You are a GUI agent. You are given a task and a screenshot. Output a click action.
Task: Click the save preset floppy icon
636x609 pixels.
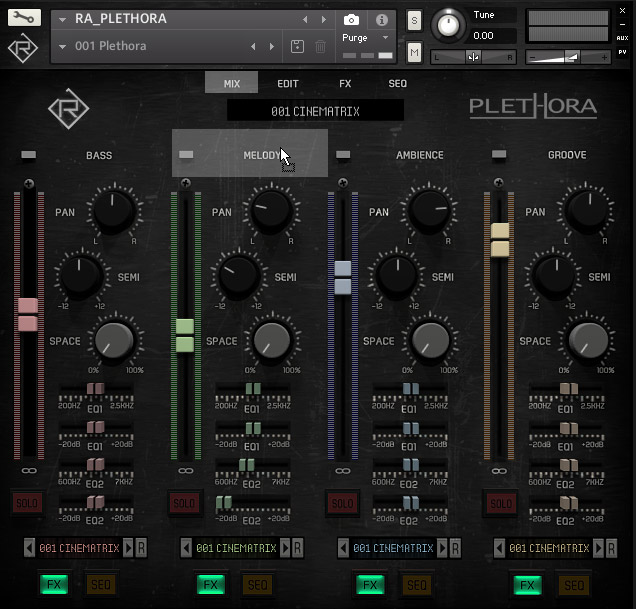[297, 46]
